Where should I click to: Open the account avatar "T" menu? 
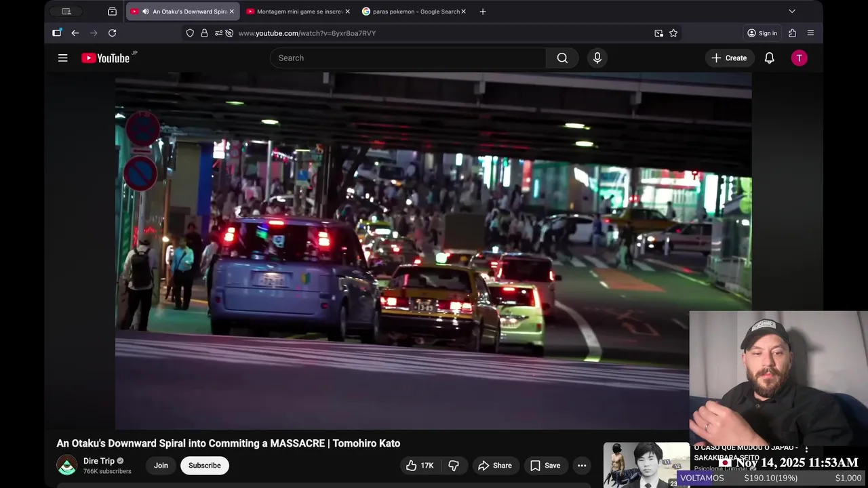pyautogui.click(x=799, y=58)
